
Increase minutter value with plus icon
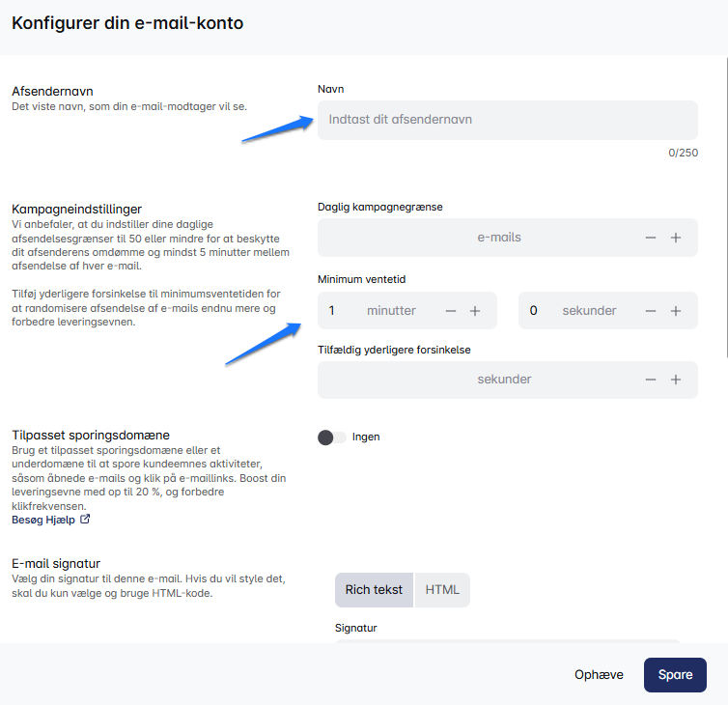[475, 311]
